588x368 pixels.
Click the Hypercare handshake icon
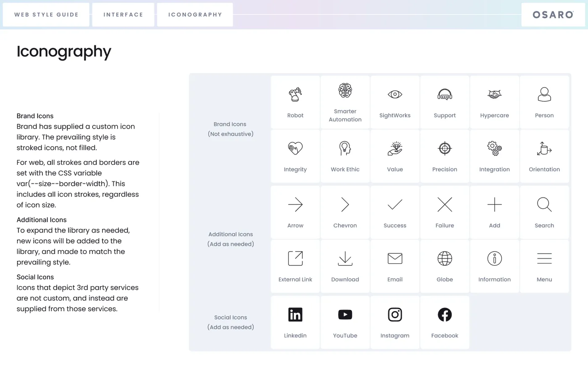pyautogui.click(x=495, y=95)
